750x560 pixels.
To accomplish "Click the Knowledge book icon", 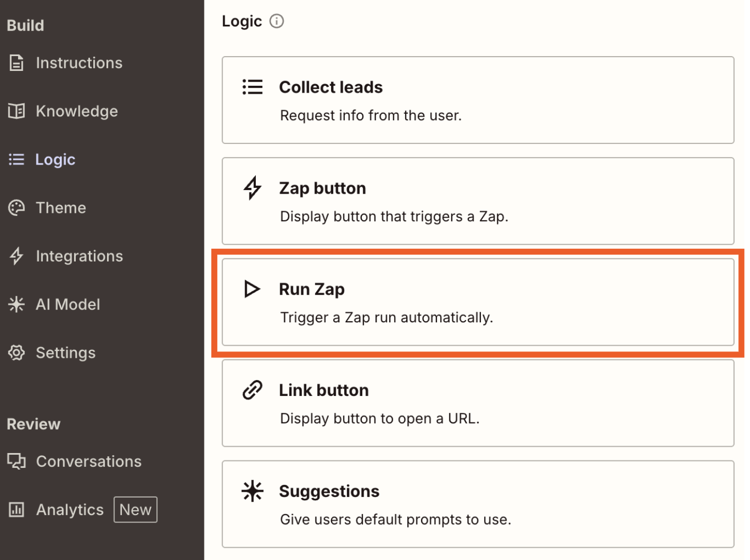I will click(16, 111).
